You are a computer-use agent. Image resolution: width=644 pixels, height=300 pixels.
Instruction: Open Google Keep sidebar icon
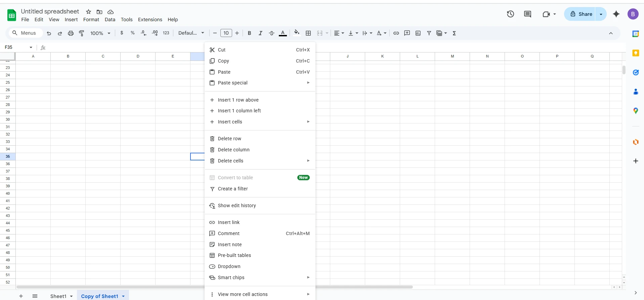pos(635,53)
